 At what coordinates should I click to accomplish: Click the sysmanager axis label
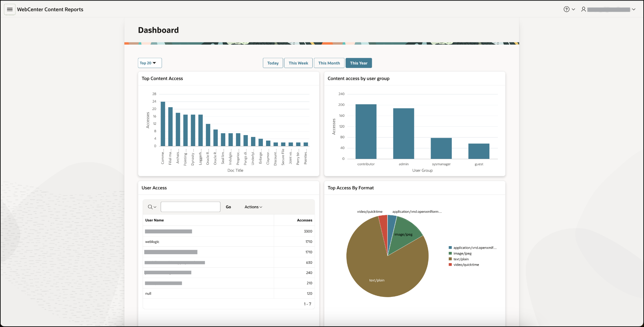(x=441, y=164)
